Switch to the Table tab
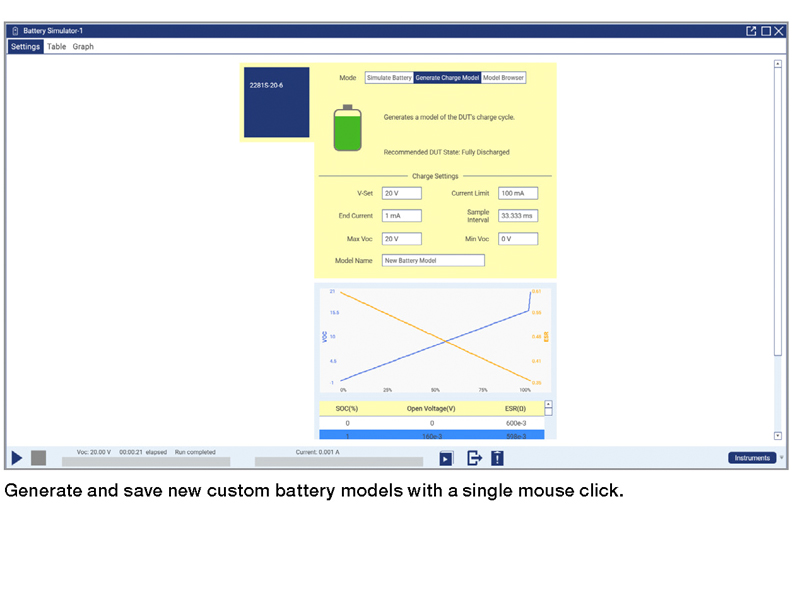The image size is (800, 600). 57,47
